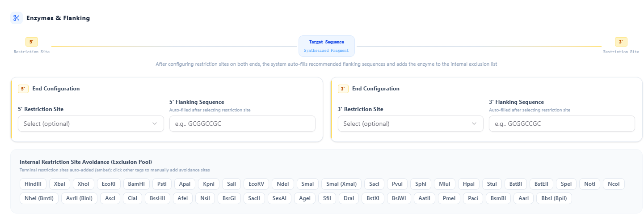
Task: Add EcoRV to the exclusion pool
Action: tap(256, 184)
